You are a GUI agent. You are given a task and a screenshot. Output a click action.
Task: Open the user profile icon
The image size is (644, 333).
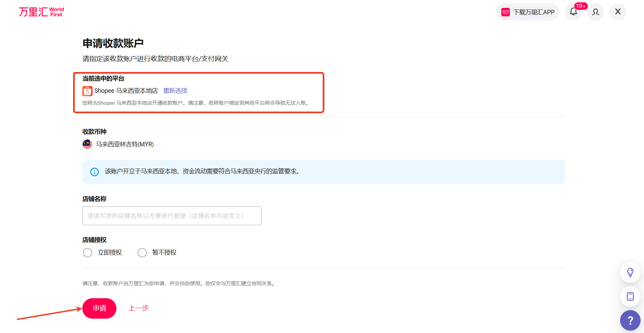[x=596, y=12]
